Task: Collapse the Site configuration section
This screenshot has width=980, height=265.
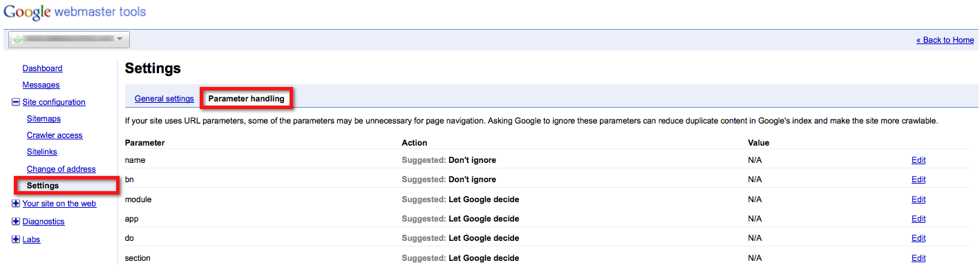Action: 16,102
